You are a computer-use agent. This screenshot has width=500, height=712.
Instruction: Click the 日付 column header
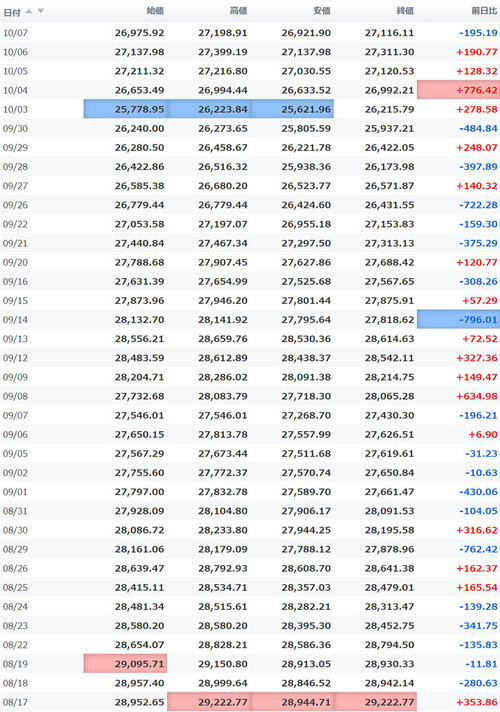(x=12, y=12)
